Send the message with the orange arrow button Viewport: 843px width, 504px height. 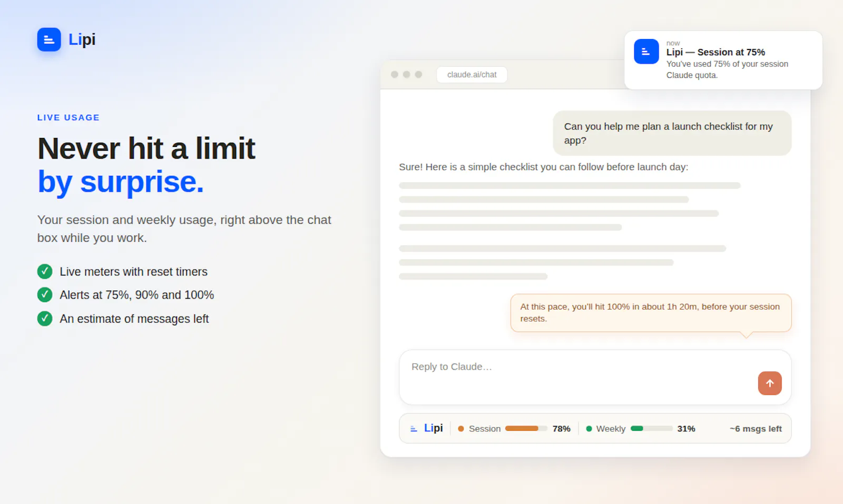pos(770,383)
